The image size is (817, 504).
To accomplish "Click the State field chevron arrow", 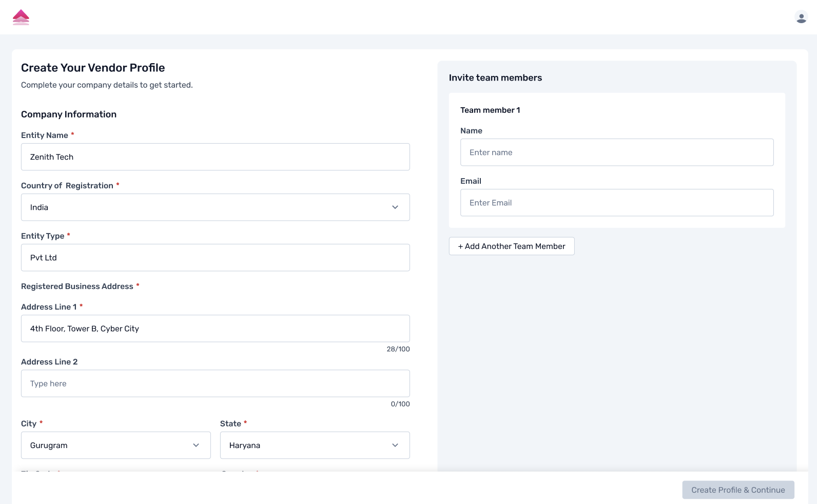I will tap(395, 445).
